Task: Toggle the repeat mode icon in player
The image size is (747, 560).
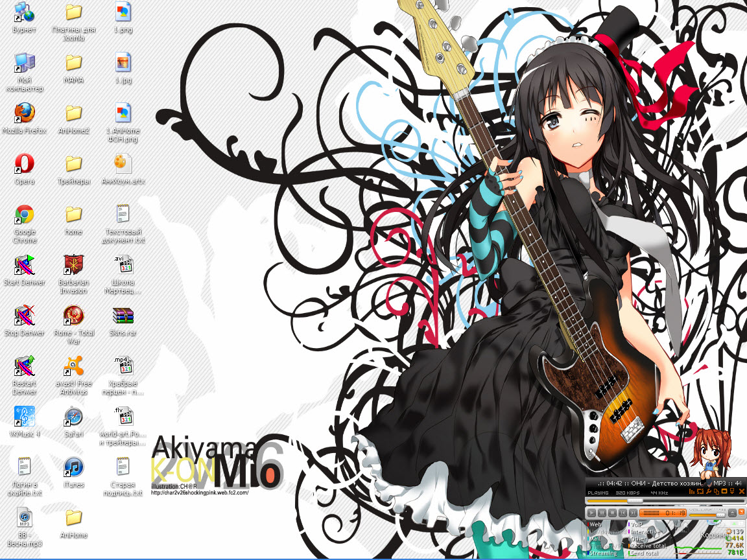Action: (700, 491)
